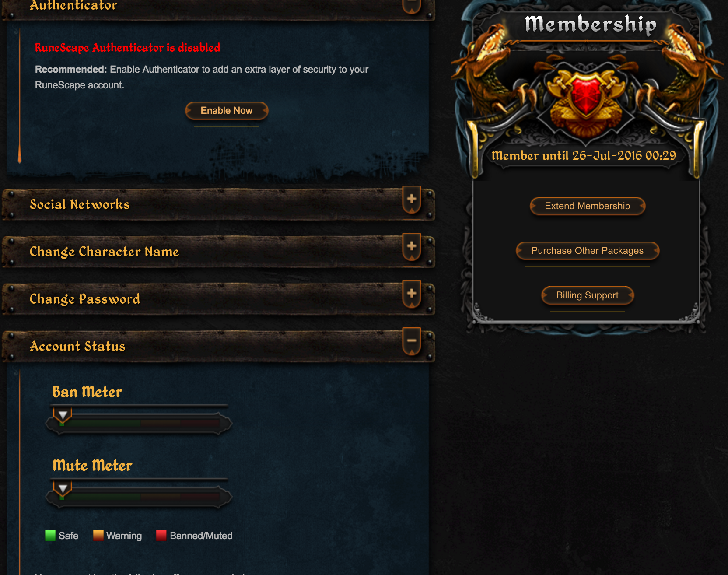Open Billing Support
Image resolution: width=728 pixels, height=575 pixels.
588,295
